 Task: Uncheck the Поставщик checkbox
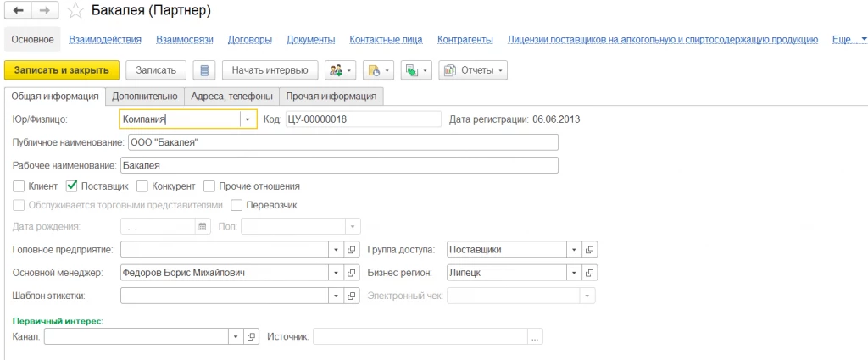(71, 186)
